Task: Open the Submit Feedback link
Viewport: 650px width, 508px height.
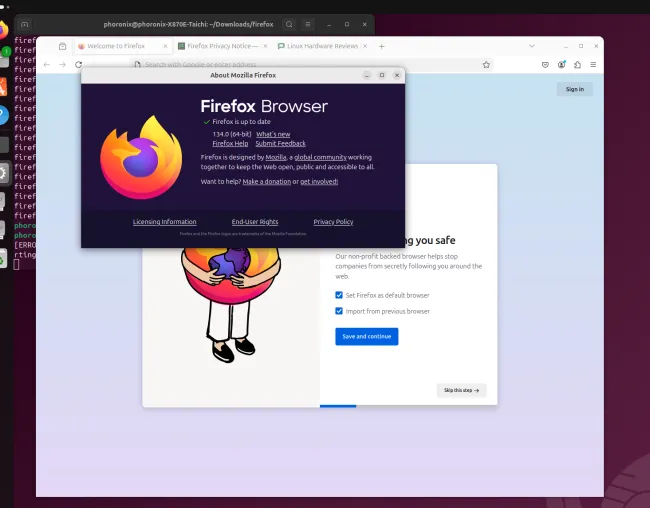Action: click(x=280, y=143)
